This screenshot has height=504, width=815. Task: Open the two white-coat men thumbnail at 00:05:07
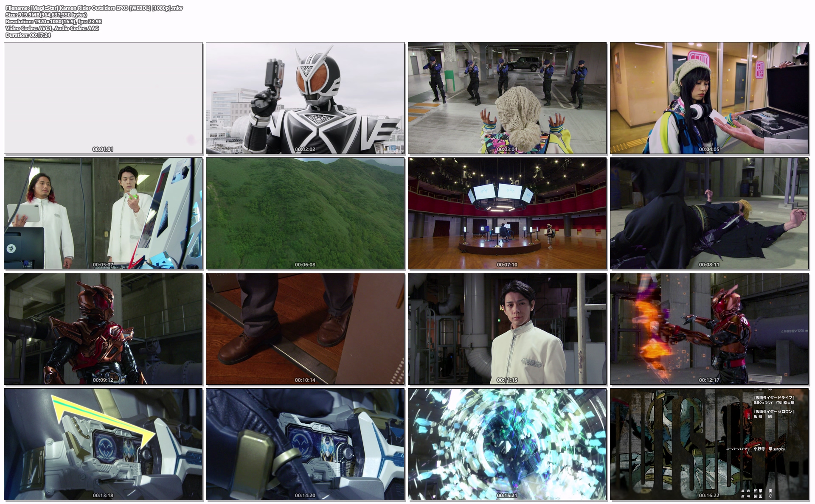(x=103, y=213)
